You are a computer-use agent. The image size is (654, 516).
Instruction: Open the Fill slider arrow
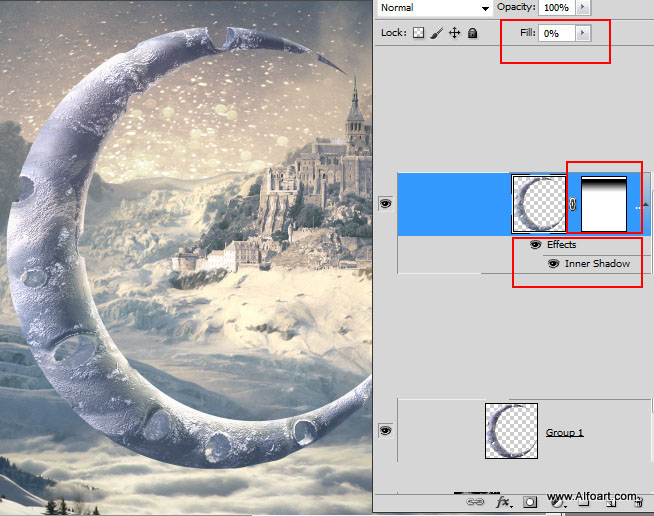point(583,33)
